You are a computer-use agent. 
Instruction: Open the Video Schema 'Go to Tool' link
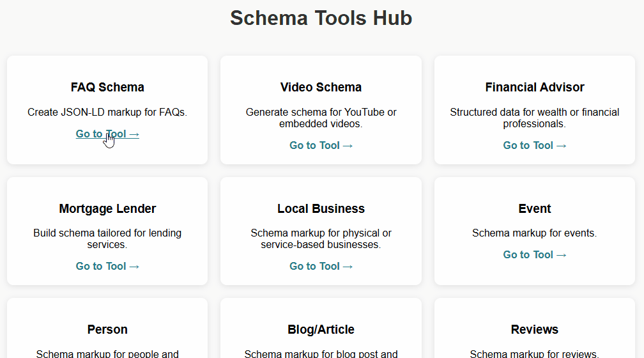pyautogui.click(x=321, y=145)
